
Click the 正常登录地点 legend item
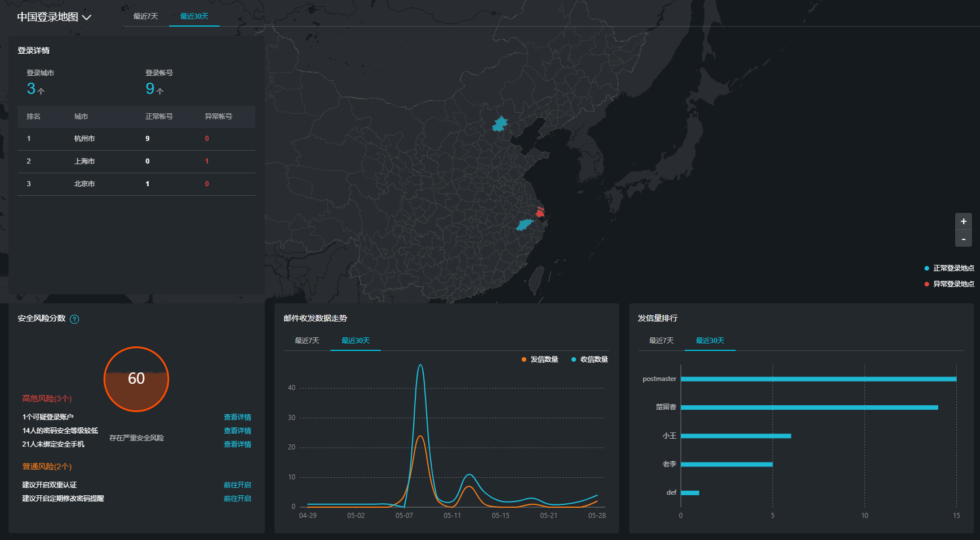(949, 268)
